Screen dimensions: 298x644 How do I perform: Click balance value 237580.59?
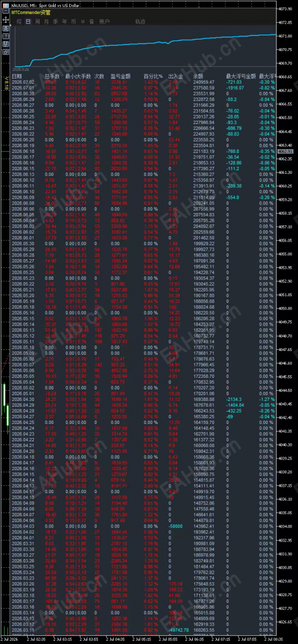click(204, 87)
